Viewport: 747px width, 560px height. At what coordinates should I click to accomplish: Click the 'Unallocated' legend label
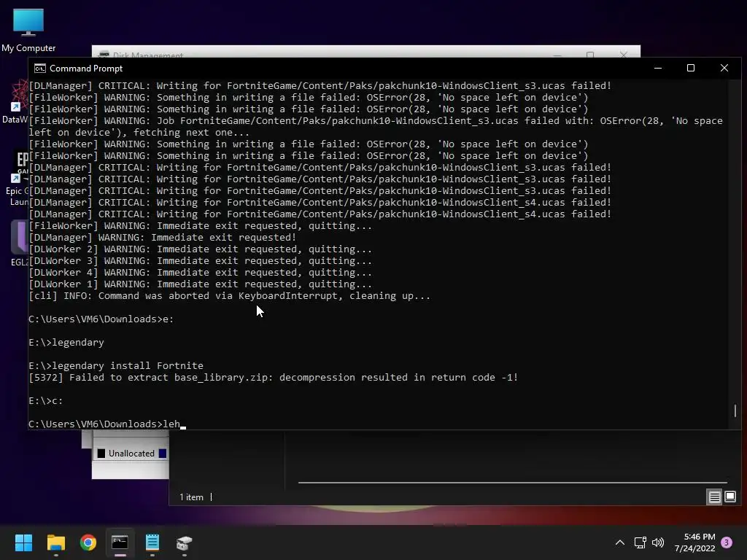pos(131,454)
